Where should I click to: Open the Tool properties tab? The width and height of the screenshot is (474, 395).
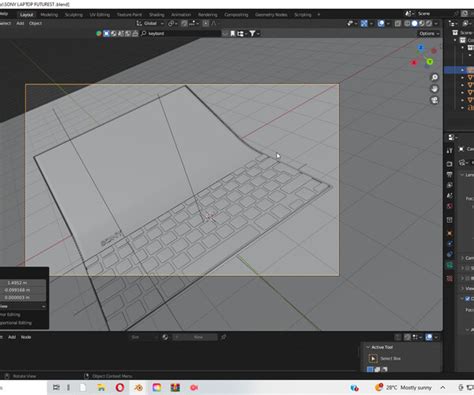450,151
